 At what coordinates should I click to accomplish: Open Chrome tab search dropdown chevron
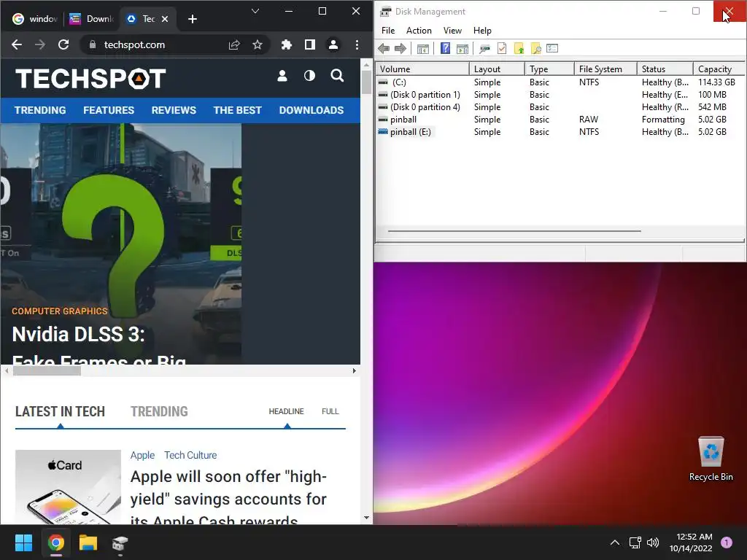coord(255,11)
